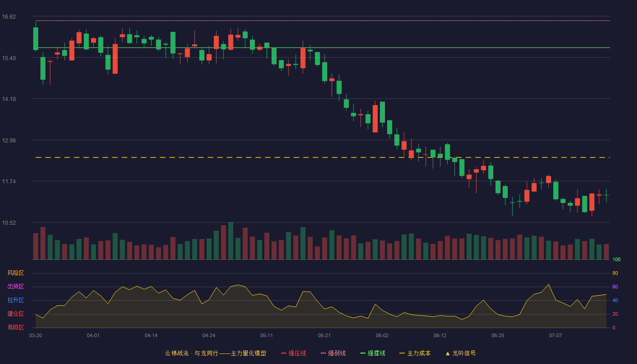The width and height of the screenshot is (637, 364).
Task: Click the 云梯战法 · 与龙同行 主力量化模型 title
Action: tap(215, 353)
